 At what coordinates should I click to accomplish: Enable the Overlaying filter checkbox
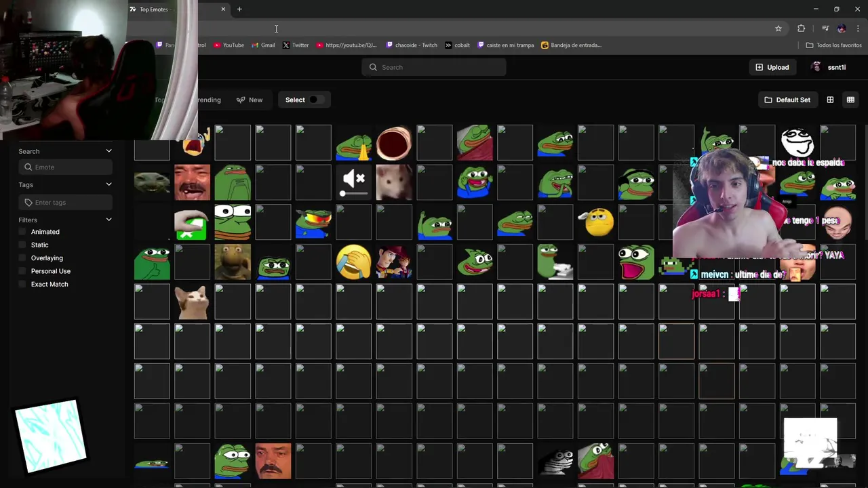coord(22,258)
